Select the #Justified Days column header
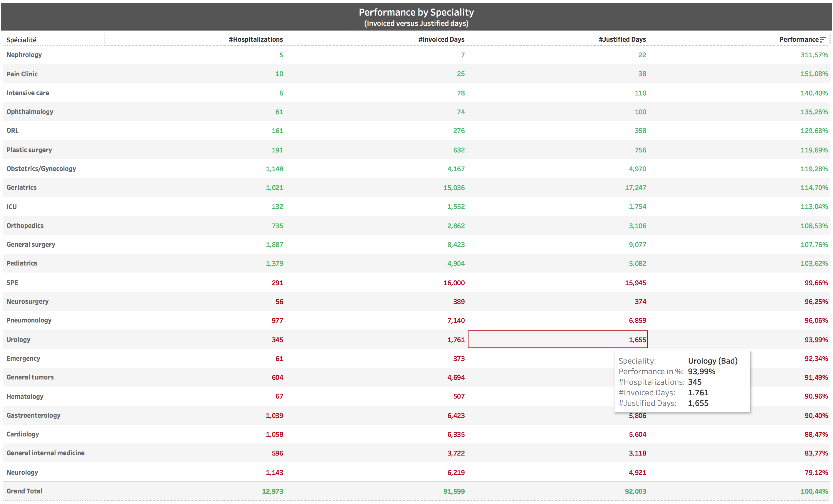 (x=622, y=40)
